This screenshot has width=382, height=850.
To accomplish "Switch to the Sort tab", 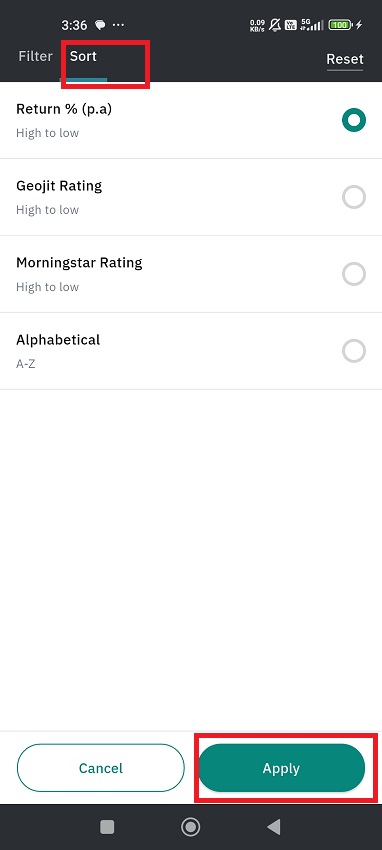I will (83, 56).
